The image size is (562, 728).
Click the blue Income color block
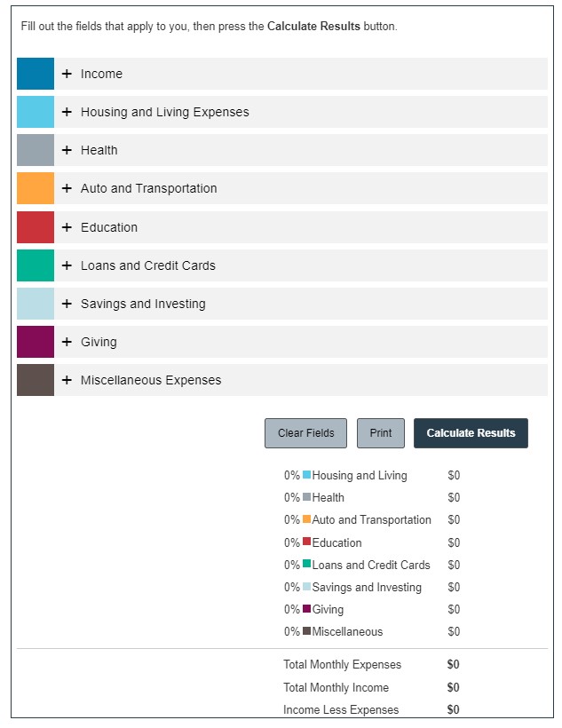(x=36, y=74)
